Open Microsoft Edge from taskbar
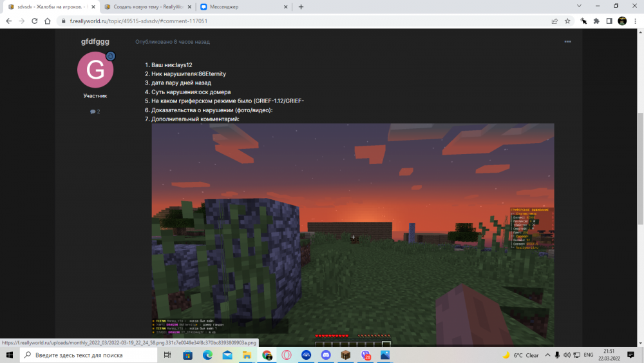This screenshot has width=644, height=363. 207,355
